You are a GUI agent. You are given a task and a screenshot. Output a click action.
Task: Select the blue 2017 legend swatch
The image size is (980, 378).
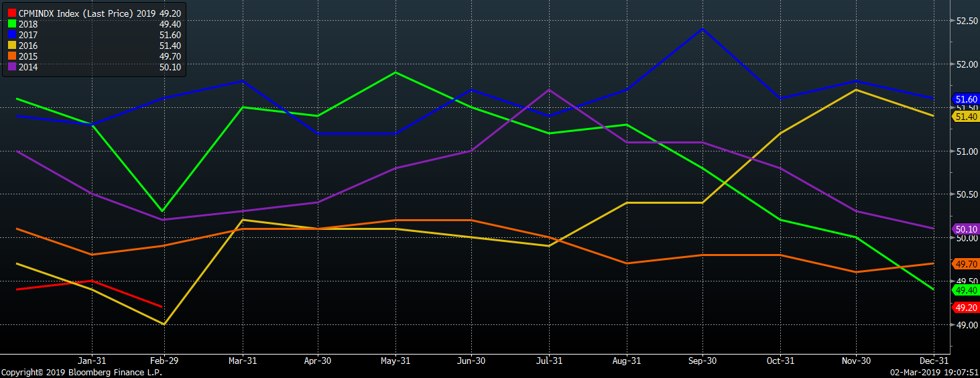(x=11, y=35)
